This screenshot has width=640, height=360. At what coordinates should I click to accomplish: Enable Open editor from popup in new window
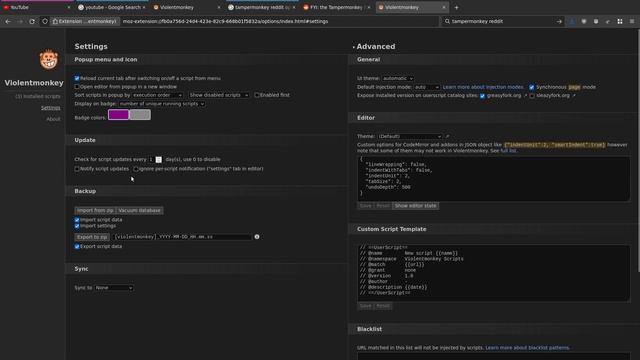pos(77,87)
